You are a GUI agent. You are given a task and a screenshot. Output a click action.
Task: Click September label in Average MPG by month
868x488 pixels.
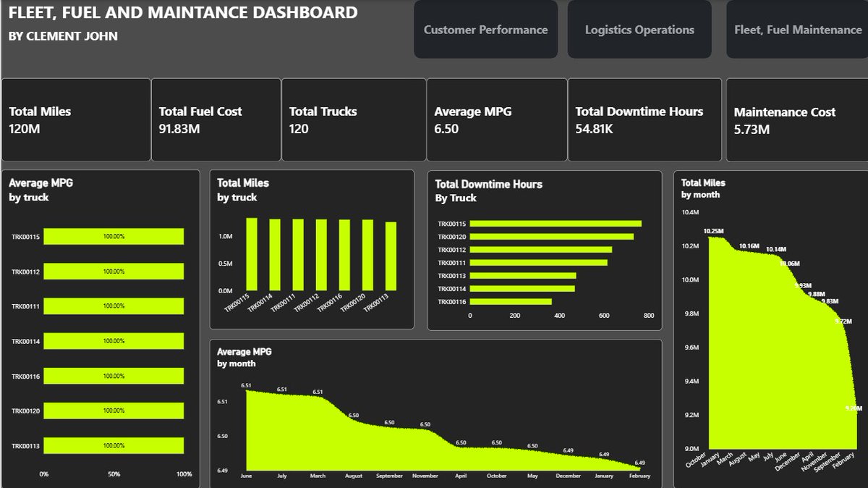[389, 476]
